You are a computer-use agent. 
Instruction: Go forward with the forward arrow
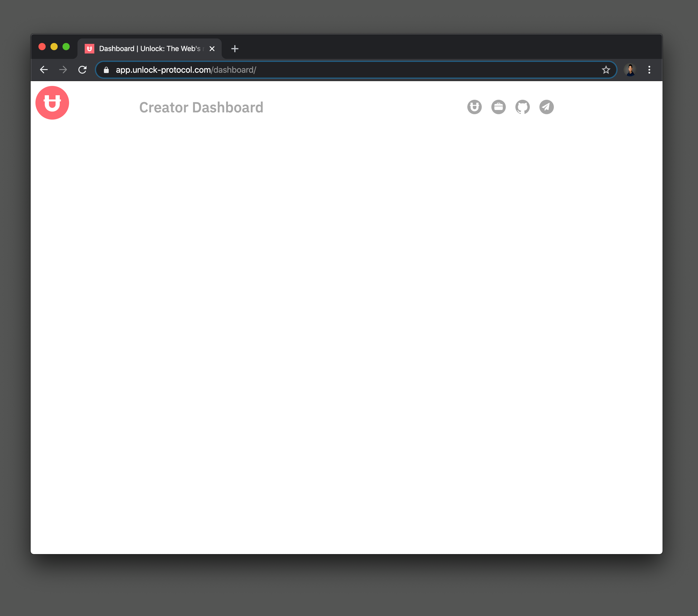63,70
